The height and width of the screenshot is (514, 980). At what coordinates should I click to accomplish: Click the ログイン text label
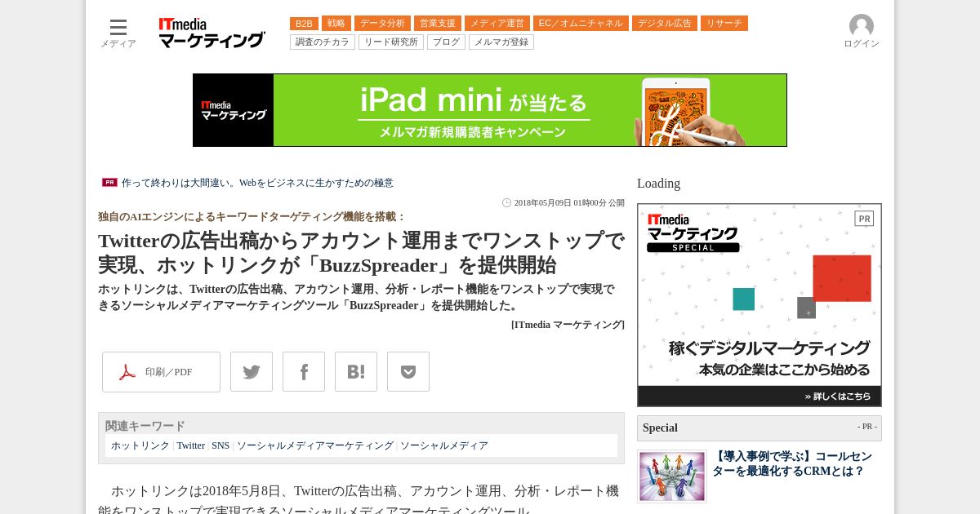[862, 44]
